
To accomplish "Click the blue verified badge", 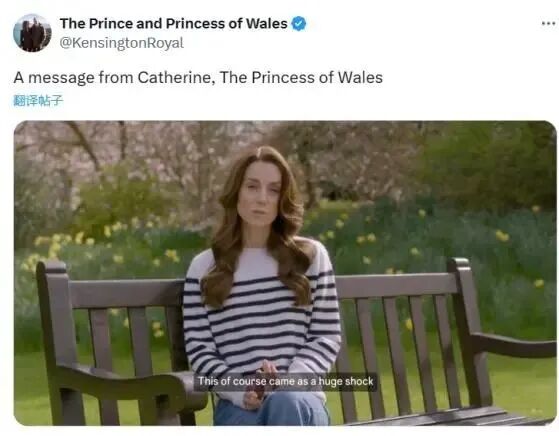I will [298, 24].
